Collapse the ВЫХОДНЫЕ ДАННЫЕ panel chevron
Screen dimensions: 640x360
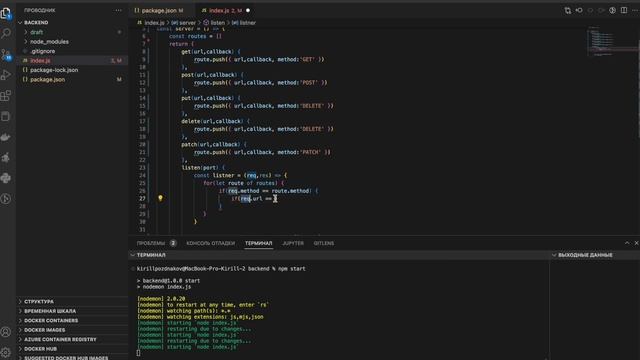click(554, 255)
